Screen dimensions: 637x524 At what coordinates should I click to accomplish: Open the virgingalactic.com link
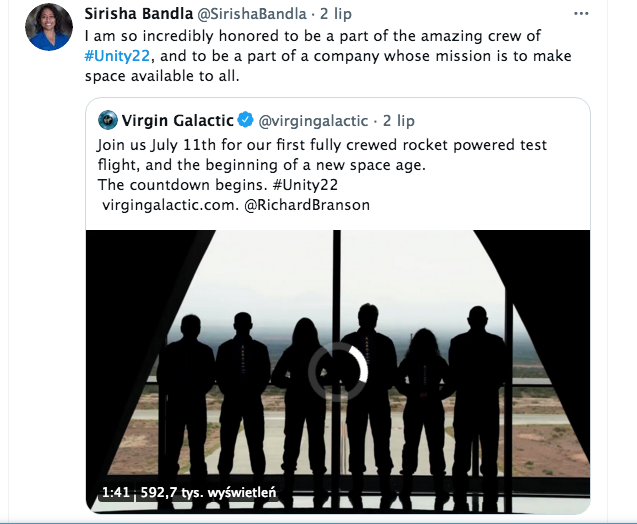tap(165, 205)
